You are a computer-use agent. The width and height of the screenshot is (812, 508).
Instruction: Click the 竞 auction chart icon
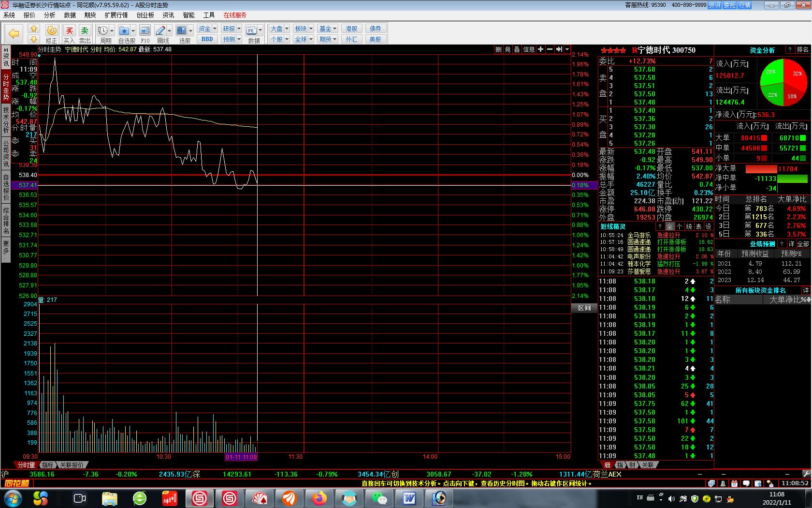coord(507,49)
